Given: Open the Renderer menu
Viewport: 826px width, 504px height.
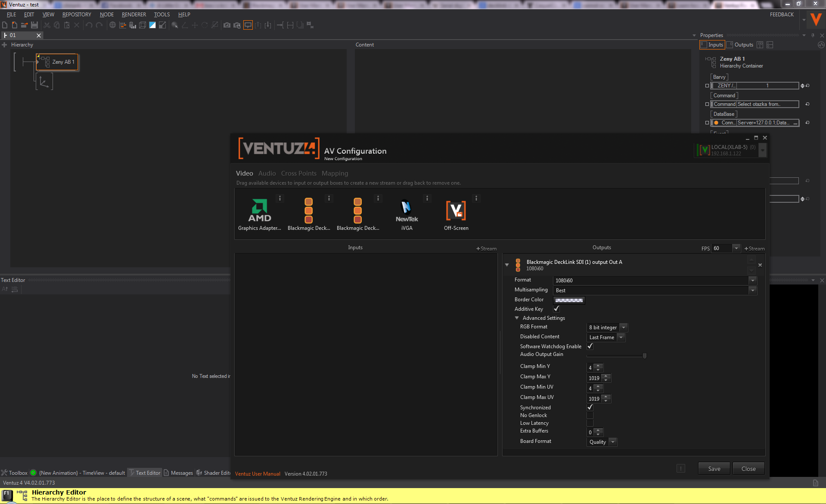Looking at the screenshot, I should 134,15.
